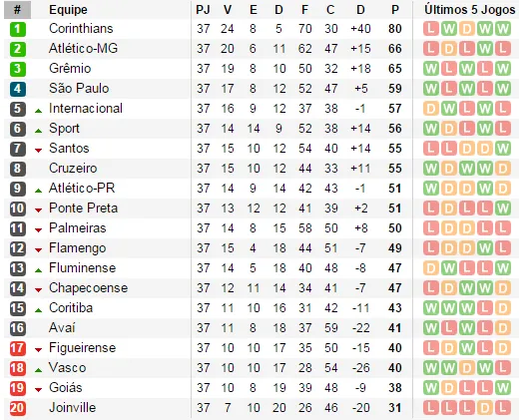This screenshot has width=519, height=420.
Task: Click the green up arrow beside Vasco
Action: click(39, 370)
